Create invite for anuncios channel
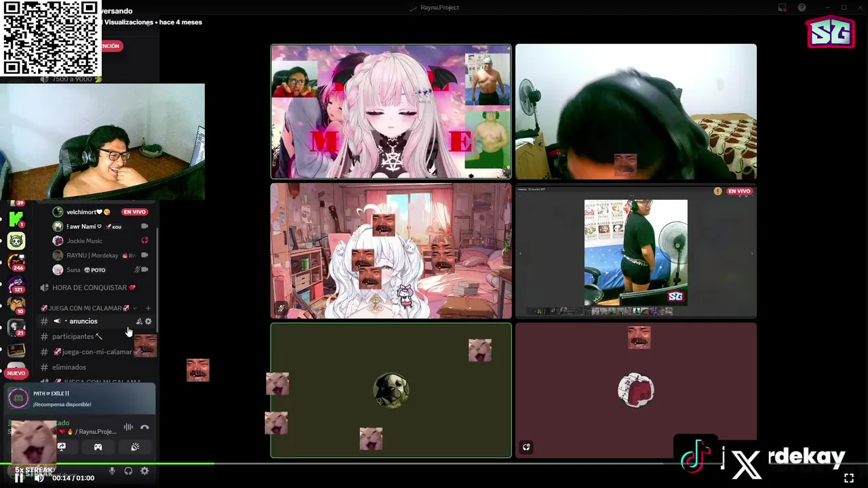The image size is (868, 488). click(139, 321)
